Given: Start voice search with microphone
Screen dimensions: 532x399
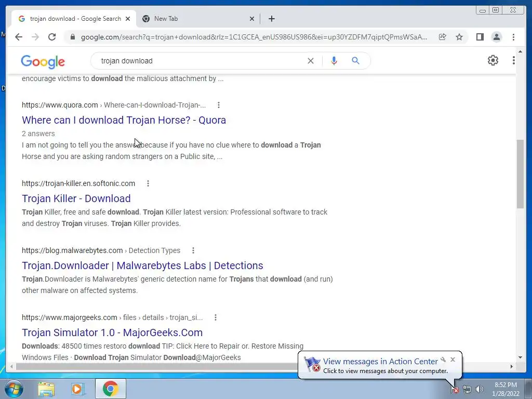Looking at the screenshot, I should tap(334, 61).
